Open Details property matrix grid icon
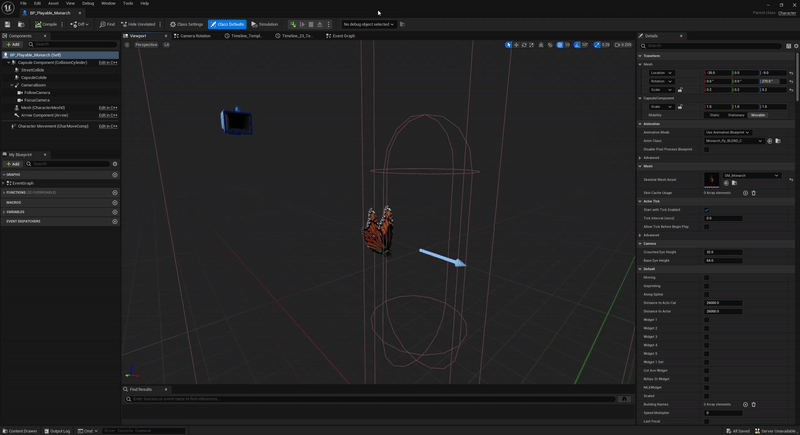 (x=788, y=46)
